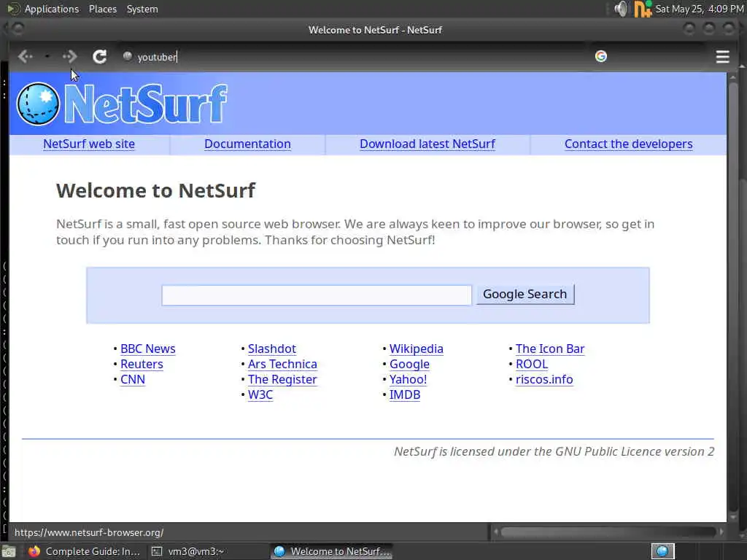
Task: Open the history dropdown beside the back arrow
Action: pyautogui.click(x=47, y=57)
